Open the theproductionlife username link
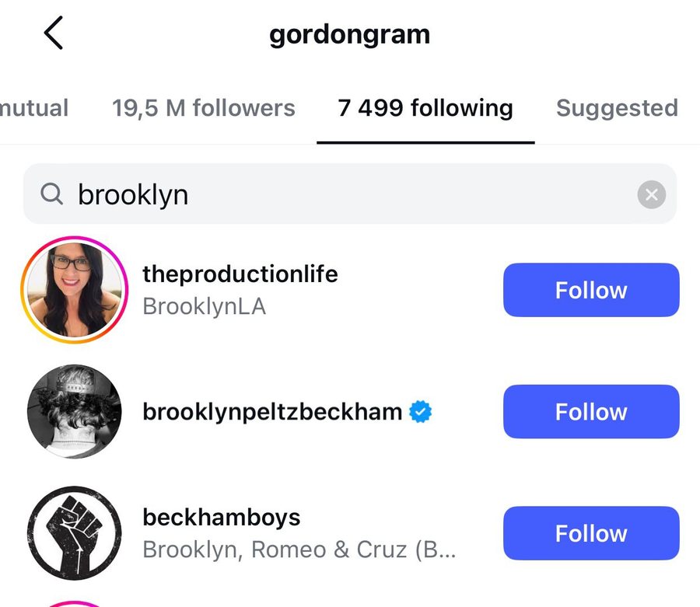Image resolution: width=700 pixels, height=607 pixels. pyautogui.click(x=240, y=274)
